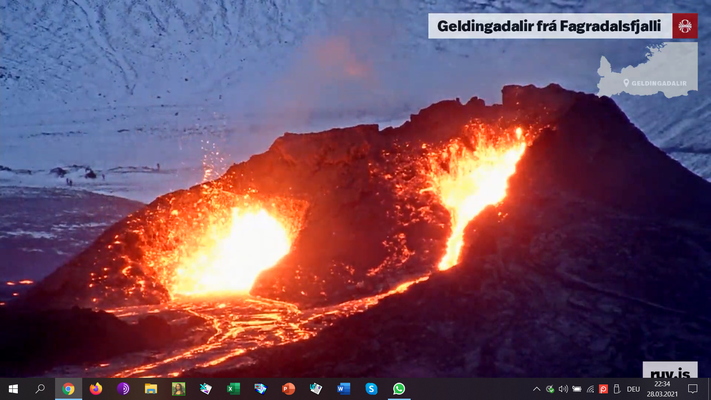Switch to Google Chrome in taskbar
Image resolution: width=711 pixels, height=400 pixels.
click(x=68, y=389)
